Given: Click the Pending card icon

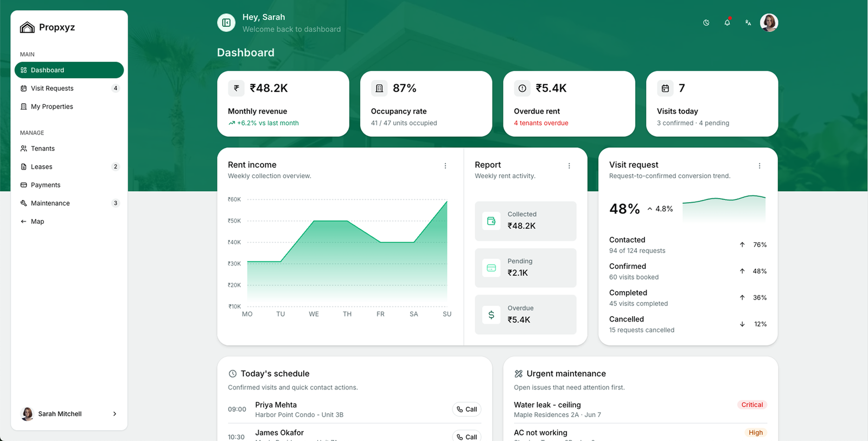Looking at the screenshot, I should 492,268.
